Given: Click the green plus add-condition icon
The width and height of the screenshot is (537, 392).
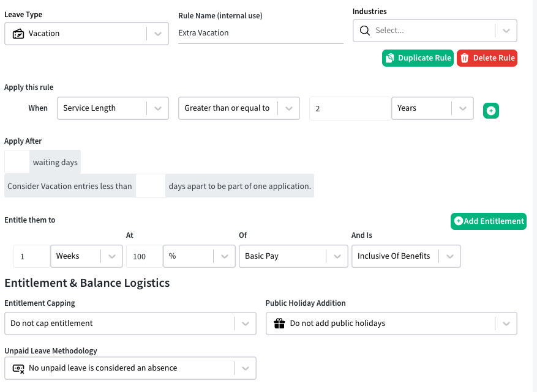Looking at the screenshot, I should point(490,111).
